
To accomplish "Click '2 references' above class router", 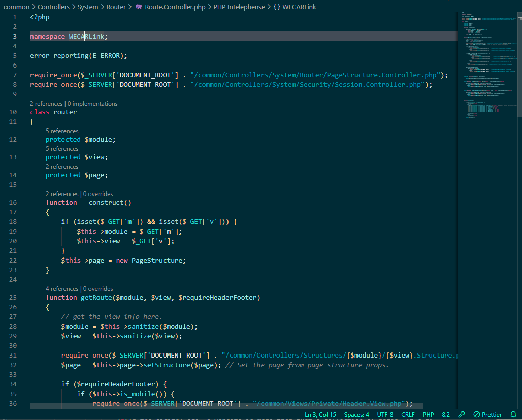I will (x=46, y=103).
